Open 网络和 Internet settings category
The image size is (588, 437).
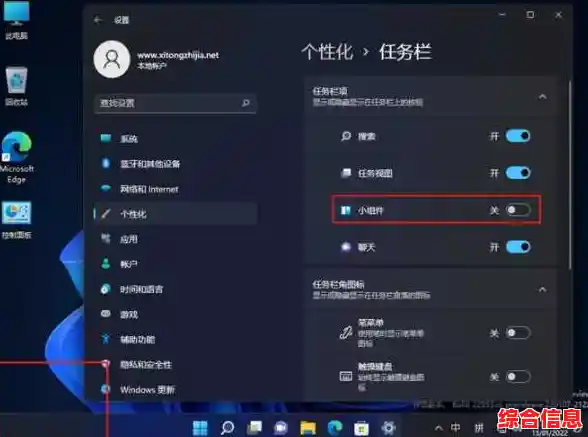coord(175,189)
